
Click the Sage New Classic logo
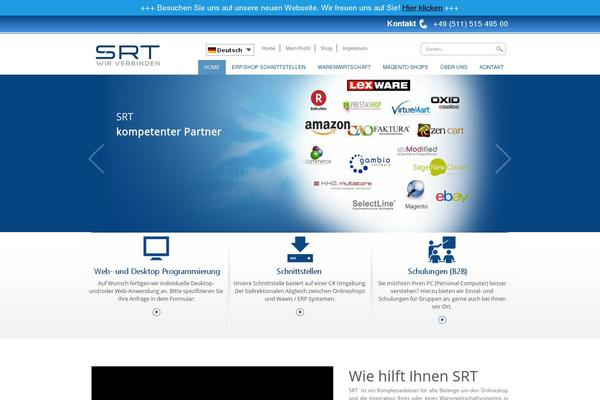[x=439, y=167]
